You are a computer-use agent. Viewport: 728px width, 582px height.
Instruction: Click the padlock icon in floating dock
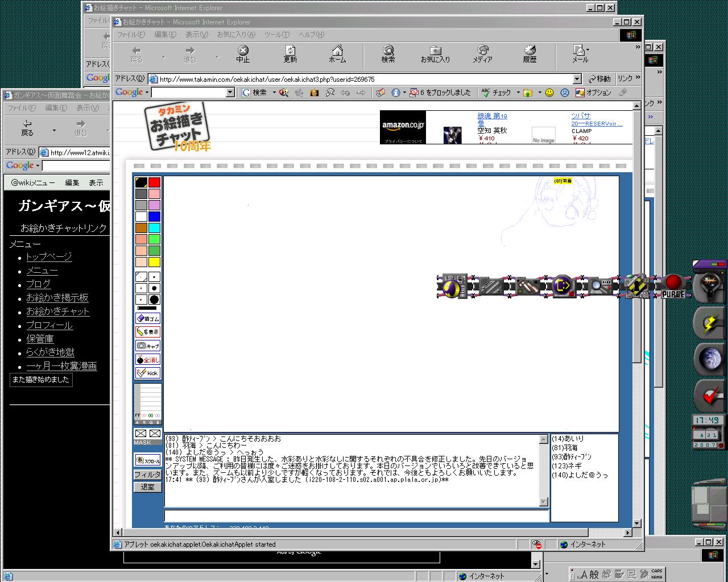(x=636, y=286)
